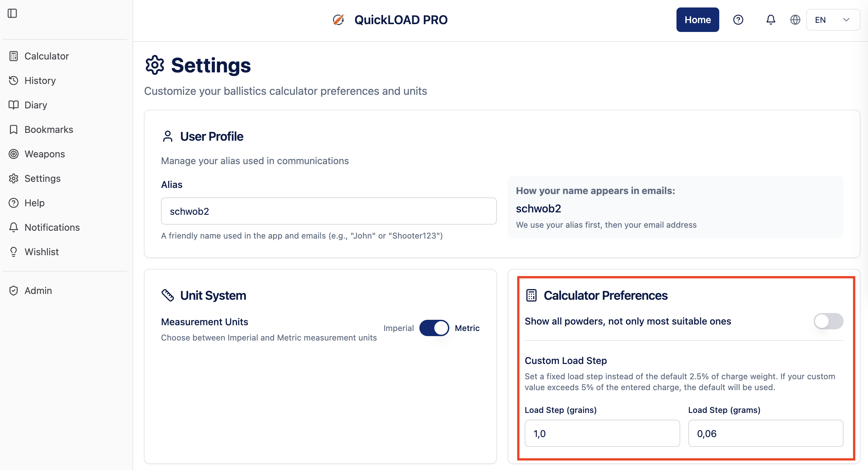Click the Alias text field
The image size is (868, 470).
[x=328, y=211]
